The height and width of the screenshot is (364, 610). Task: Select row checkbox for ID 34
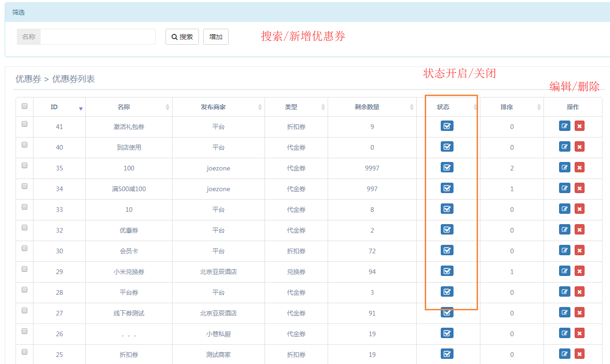[x=25, y=186]
